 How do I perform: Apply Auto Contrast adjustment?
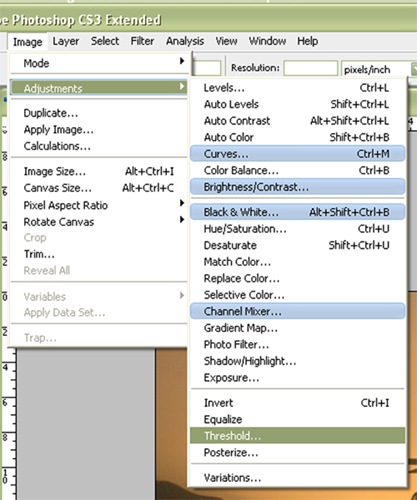pyautogui.click(x=298, y=121)
